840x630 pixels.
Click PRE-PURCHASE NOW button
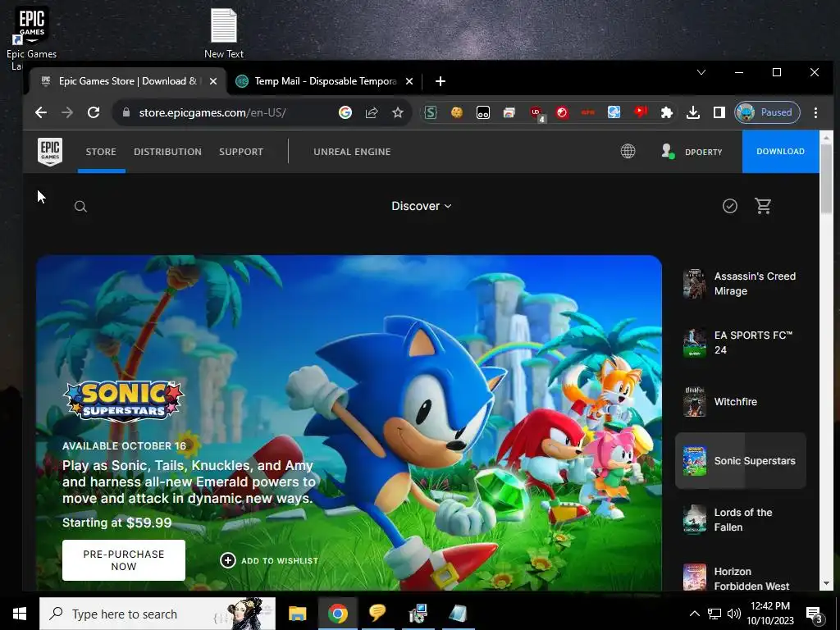point(124,560)
